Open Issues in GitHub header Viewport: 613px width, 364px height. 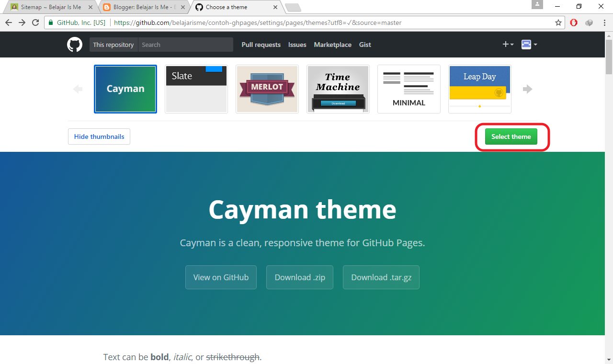pyautogui.click(x=297, y=45)
